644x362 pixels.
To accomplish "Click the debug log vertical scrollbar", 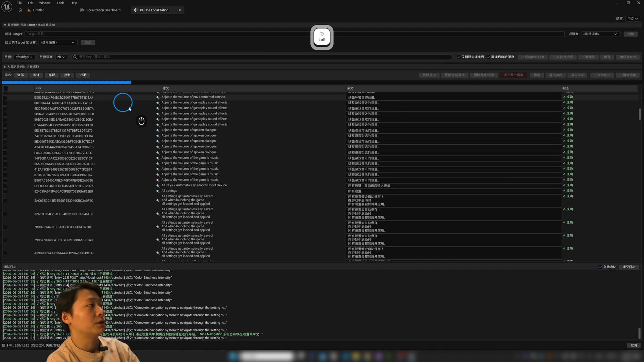I will 639,333.
